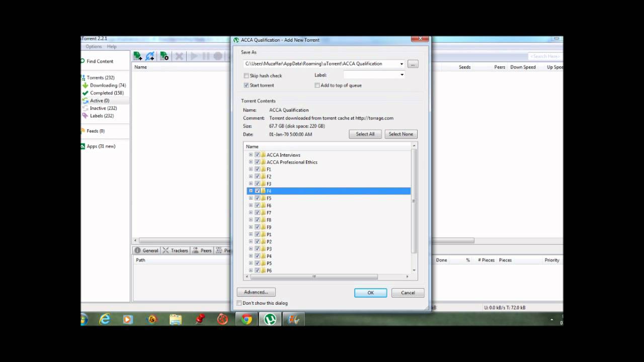Uncheck ACCA Interviews folder checkbox
Image resolution: width=644 pixels, height=362 pixels.
click(257, 155)
